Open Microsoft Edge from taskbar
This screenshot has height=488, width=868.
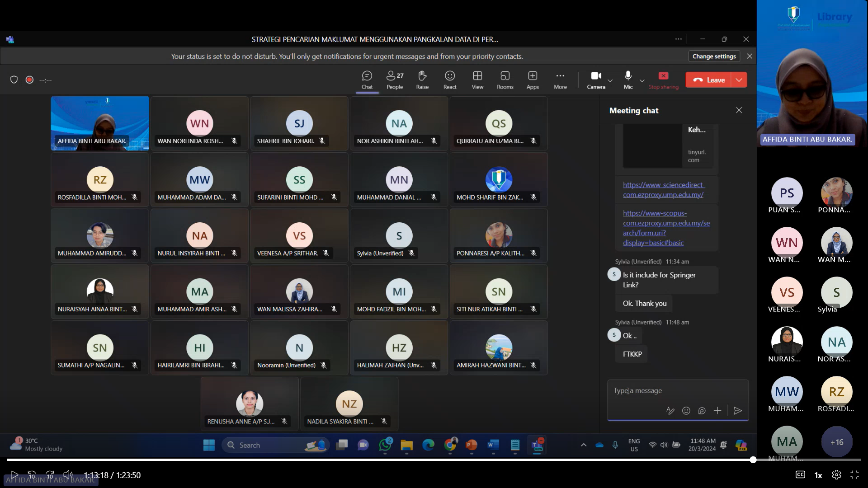tap(428, 445)
